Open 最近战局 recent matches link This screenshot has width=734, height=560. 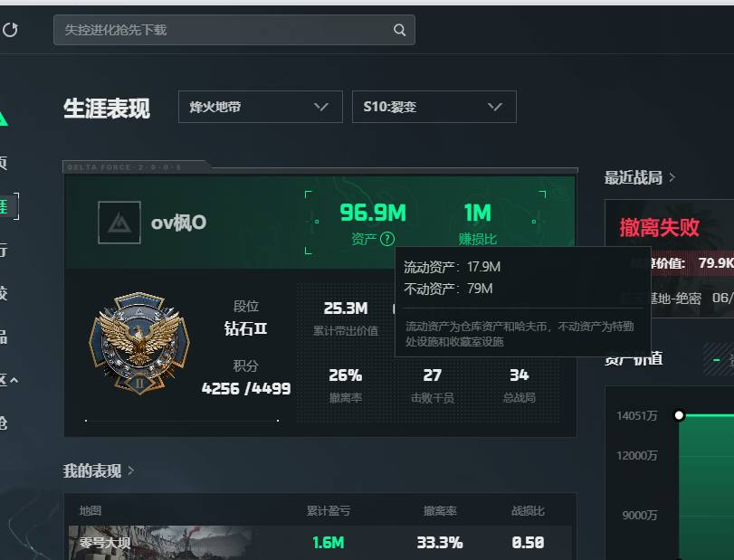[x=640, y=178]
